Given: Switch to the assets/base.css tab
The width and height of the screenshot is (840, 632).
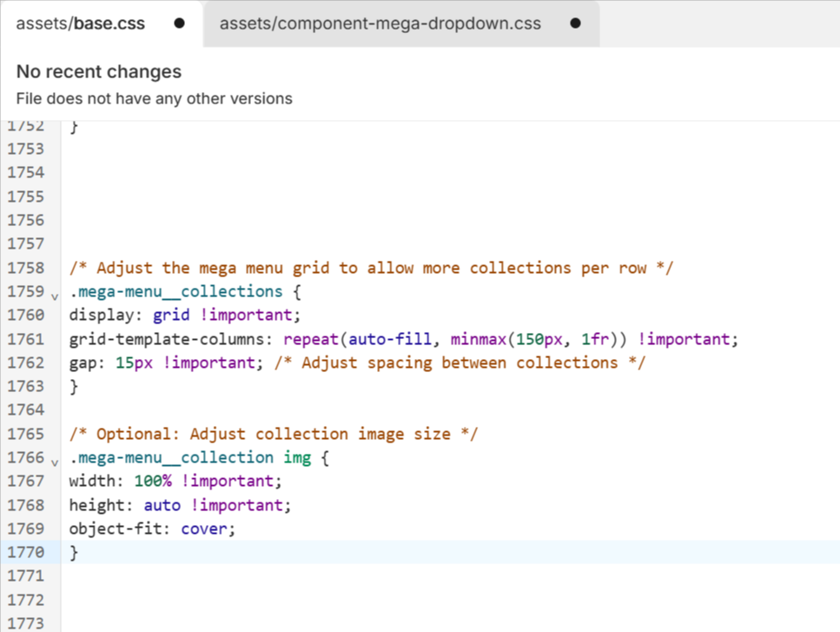Looking at the screenshot, I should (82, 23).
